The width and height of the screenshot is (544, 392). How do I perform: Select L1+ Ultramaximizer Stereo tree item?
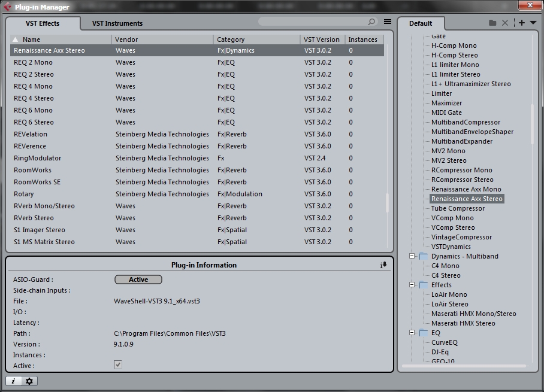click(x=471, y=84)
